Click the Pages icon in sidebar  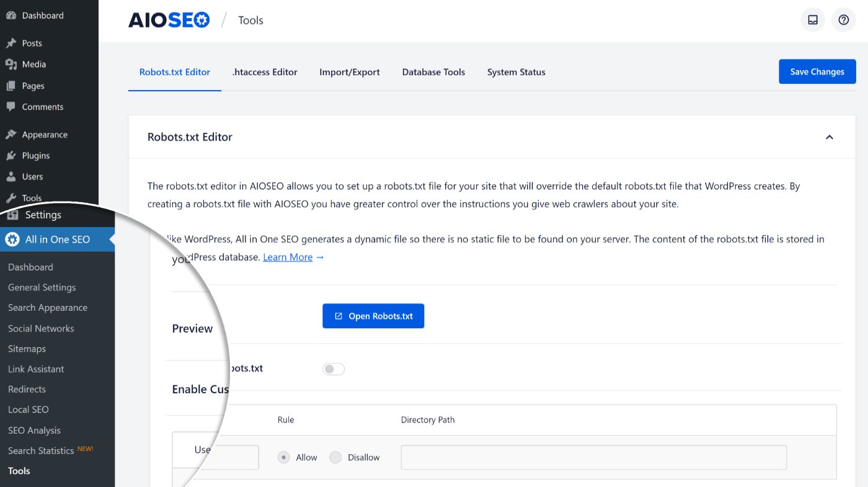tap(11, 86)
